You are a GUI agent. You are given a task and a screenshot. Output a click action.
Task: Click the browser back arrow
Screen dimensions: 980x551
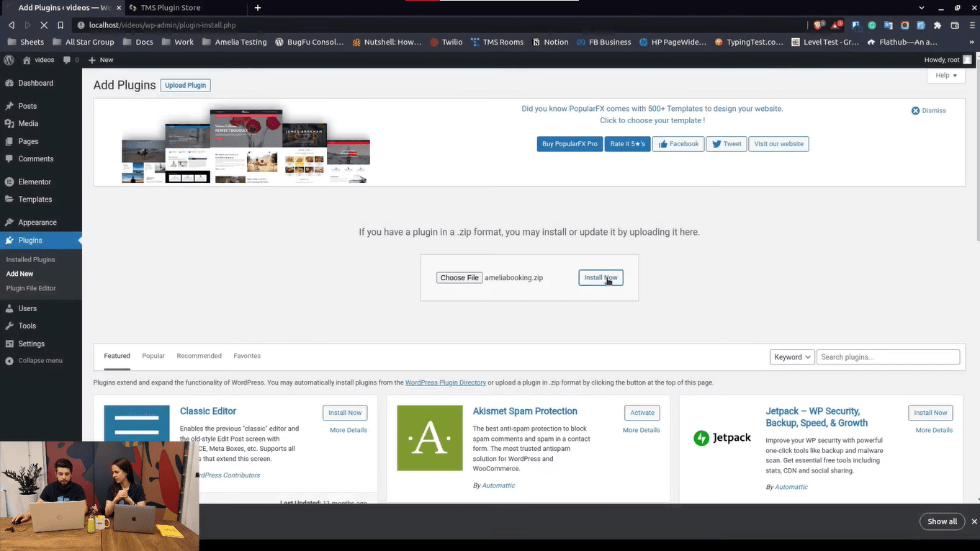12,25
